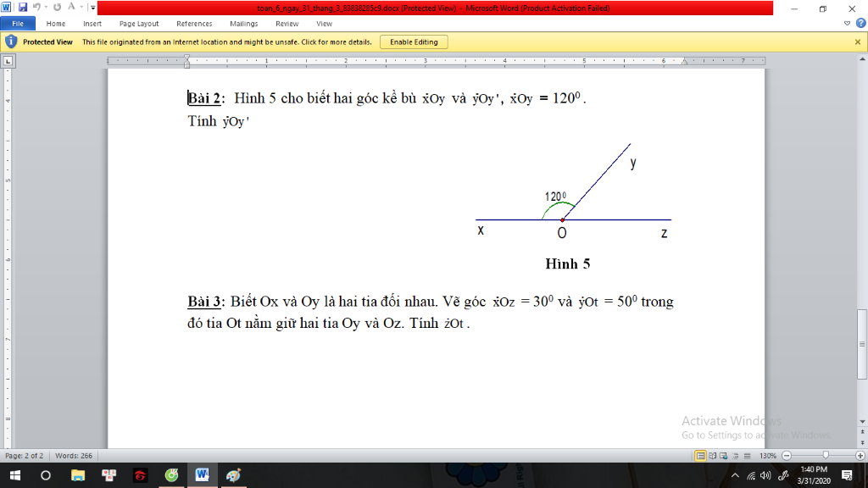
Task: Expand the Customize Quick Access Toolbar dropdown
Action: click(x=92, y=8)
